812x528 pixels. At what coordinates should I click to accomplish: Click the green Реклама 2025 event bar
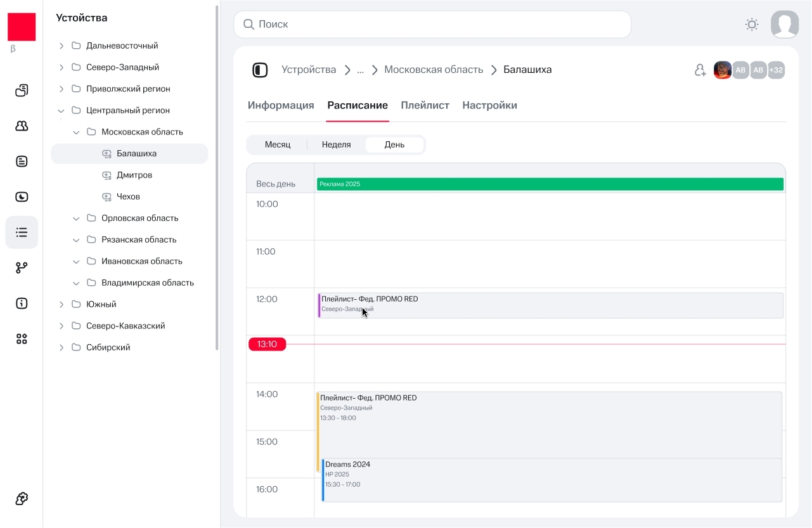tap(550, 184)
